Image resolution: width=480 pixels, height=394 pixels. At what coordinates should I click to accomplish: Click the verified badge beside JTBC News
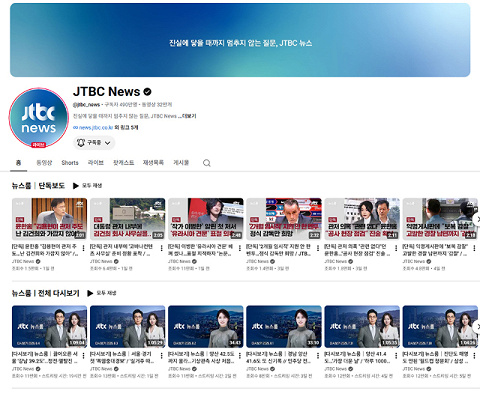point(147,91)
